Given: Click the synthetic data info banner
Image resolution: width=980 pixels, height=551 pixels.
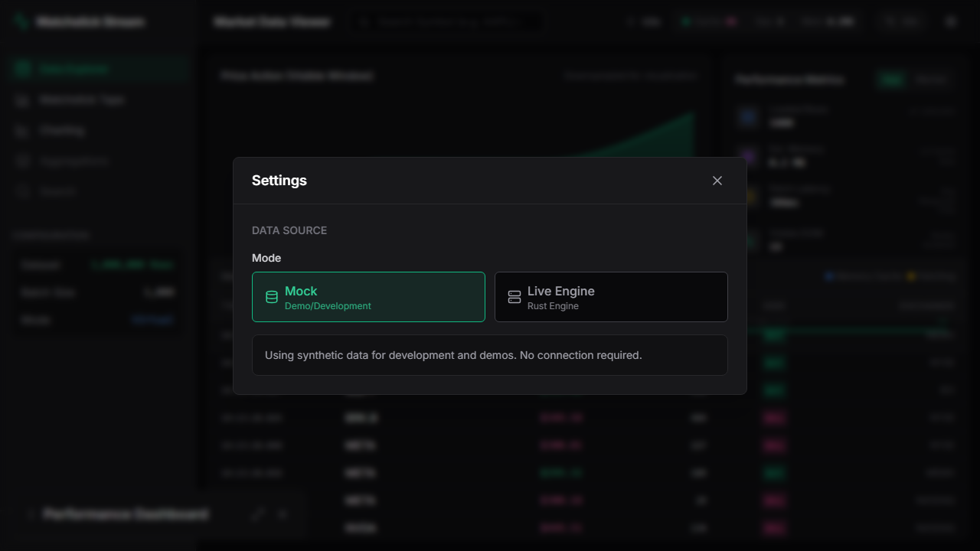Looking at the screenshot, I should [490, 355].
